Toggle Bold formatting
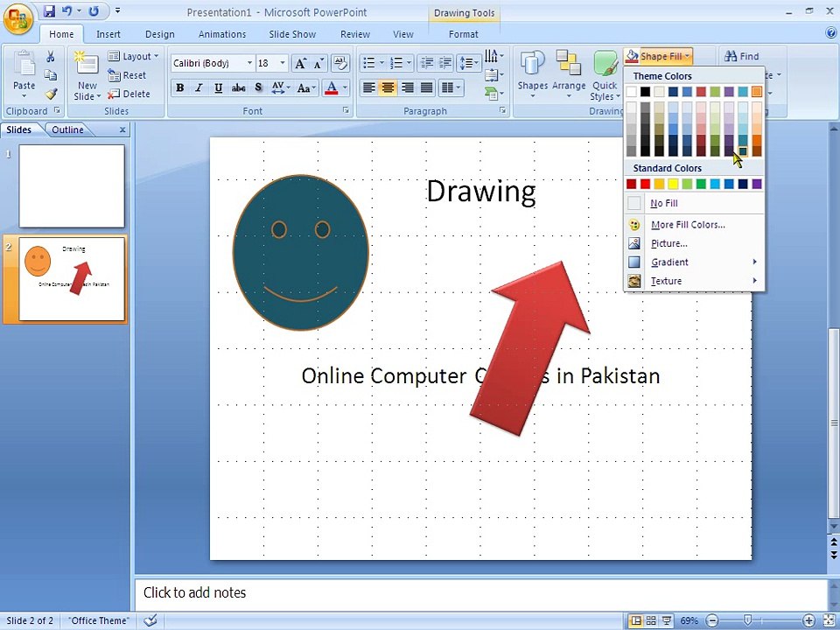 (180, 87)
